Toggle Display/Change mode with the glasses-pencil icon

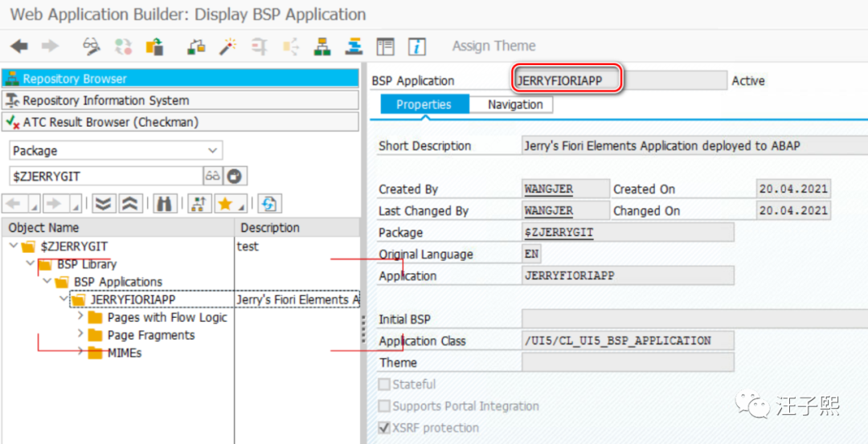[x=92, y=47]
